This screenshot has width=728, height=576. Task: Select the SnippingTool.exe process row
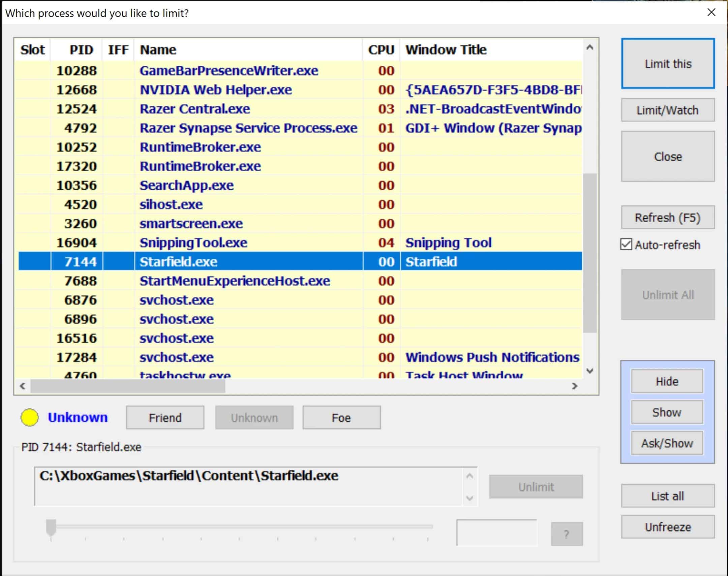(x=193, y=243)
